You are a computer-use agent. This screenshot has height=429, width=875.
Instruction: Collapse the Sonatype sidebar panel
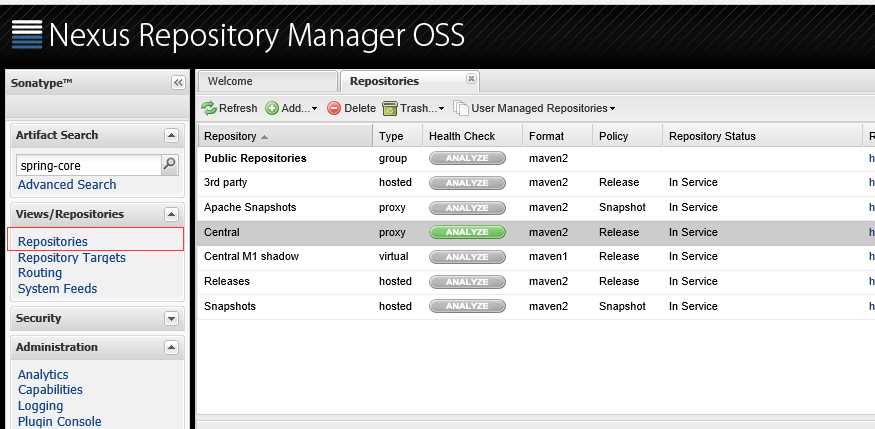pyautogui.click(x=178, y=83)
